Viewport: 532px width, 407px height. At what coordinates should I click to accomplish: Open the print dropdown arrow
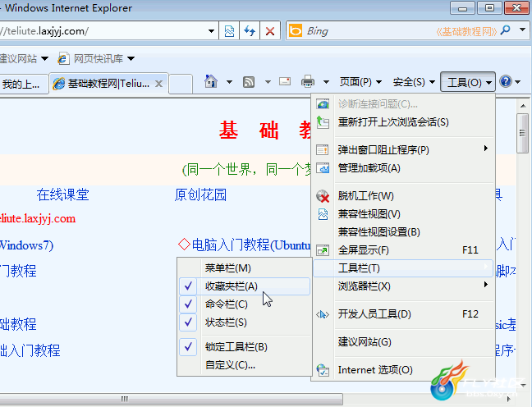click(x=326, y=82)
